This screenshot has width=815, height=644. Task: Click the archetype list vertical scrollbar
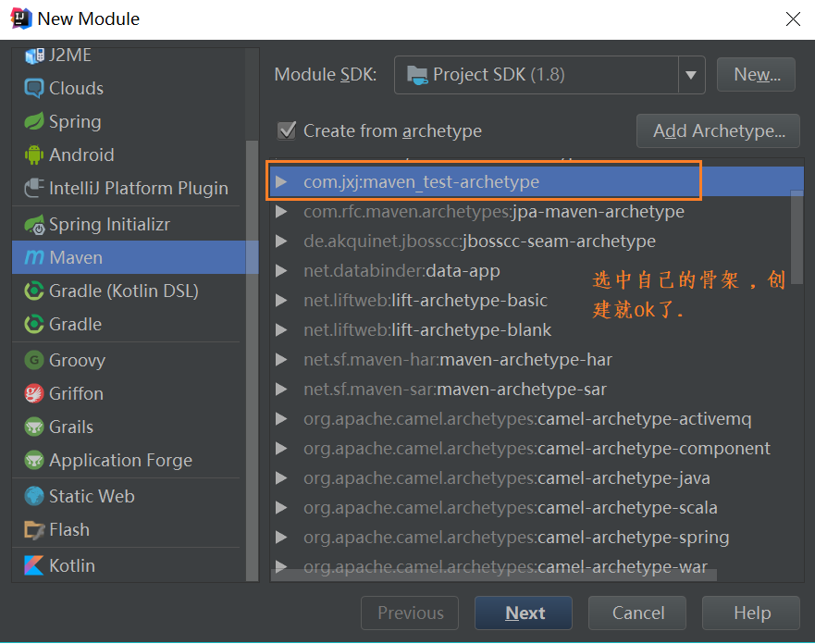[x=796, y=237]
